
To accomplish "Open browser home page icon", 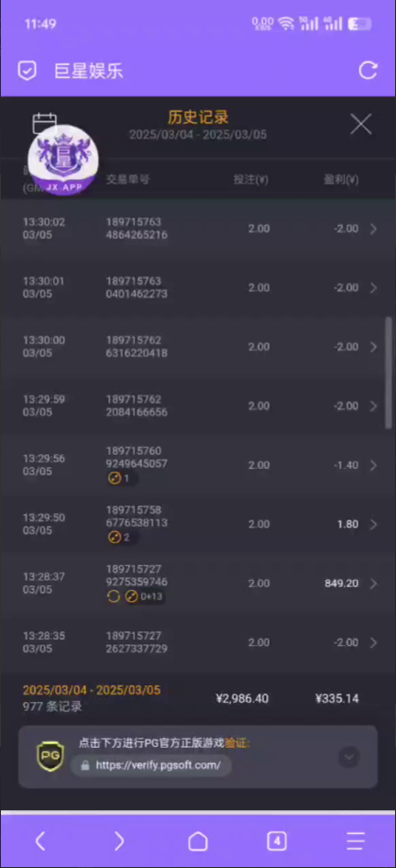I will click(198, 841).
